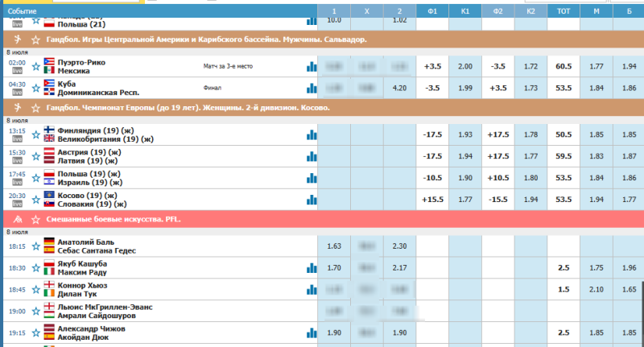
Task: Bet on K1 odds 2.00 for Пуэрто-Рико
Action: (x=464, y=67)
